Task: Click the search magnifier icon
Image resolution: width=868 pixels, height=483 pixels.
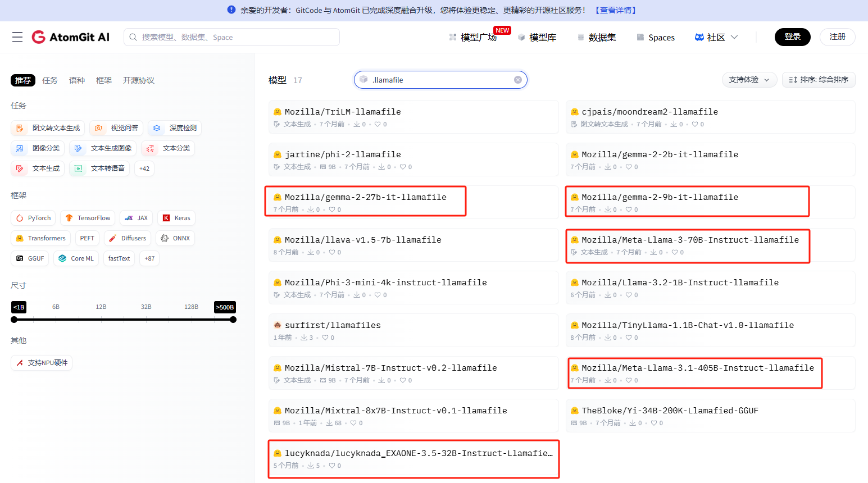Action: point(133,37)
